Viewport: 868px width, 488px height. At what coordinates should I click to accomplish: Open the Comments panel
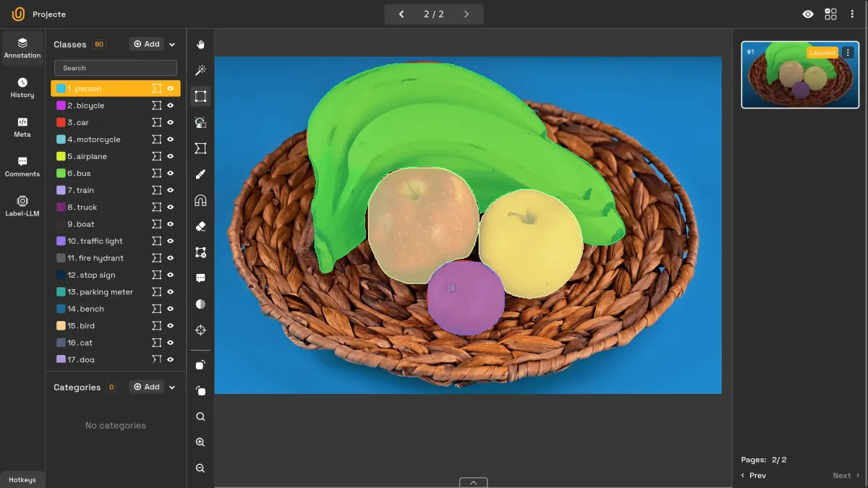click(x=22, y=168)
